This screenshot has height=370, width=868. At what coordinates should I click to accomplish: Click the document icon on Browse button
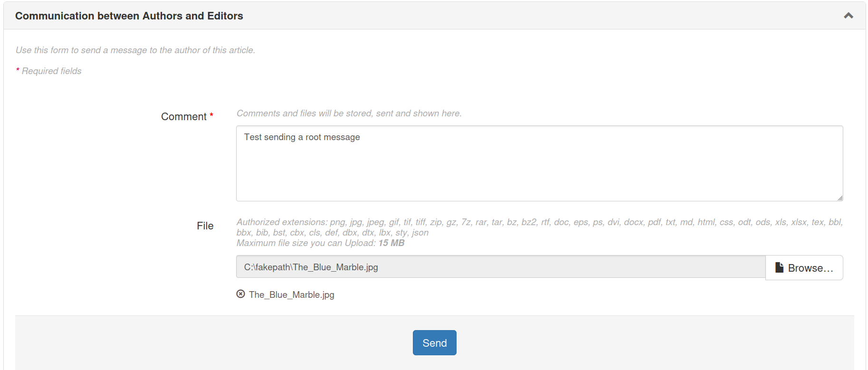point(779,267)
